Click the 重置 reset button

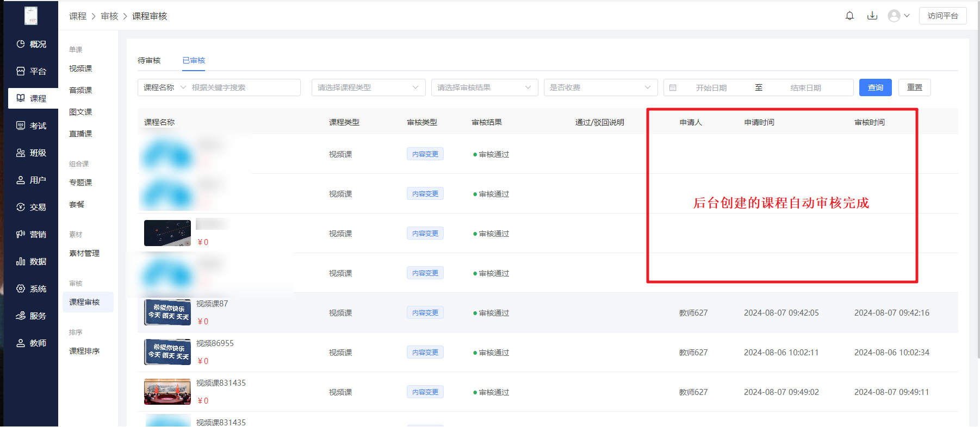click(x=914, y=87)
